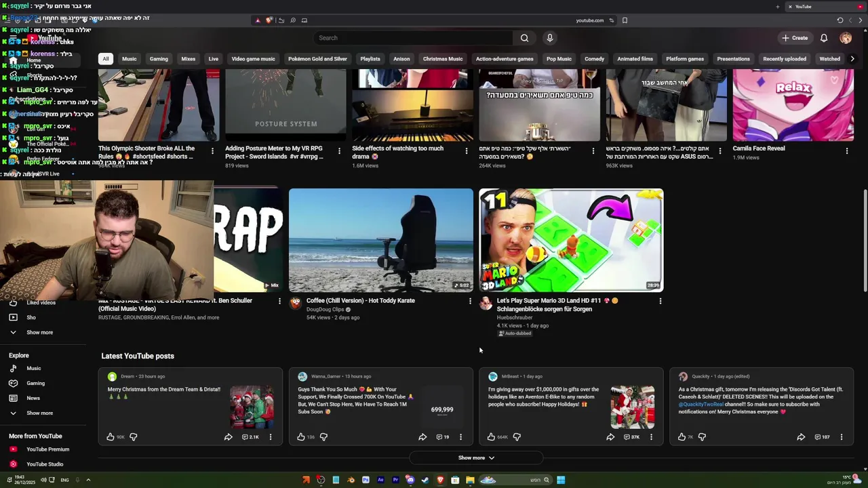Open the @QuackityTwoReal channel mention
The height and width of the screenshot is (488, 868).
point(701,405)
